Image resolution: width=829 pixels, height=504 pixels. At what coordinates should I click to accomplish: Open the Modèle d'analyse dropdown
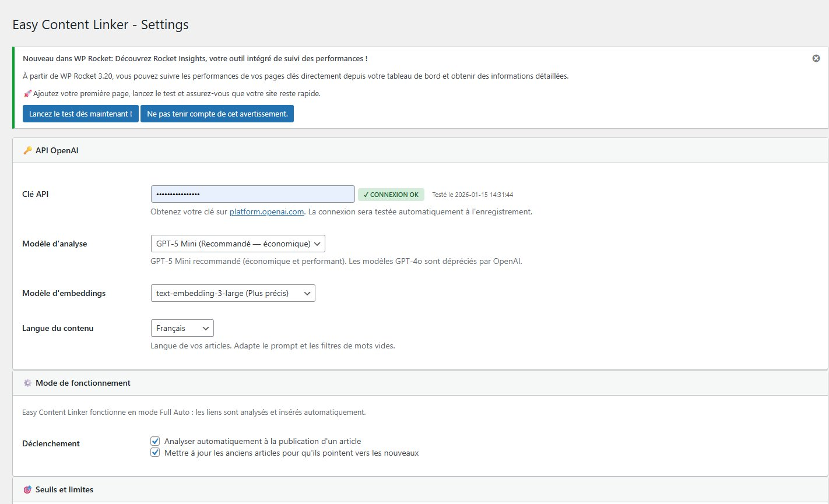237,244
